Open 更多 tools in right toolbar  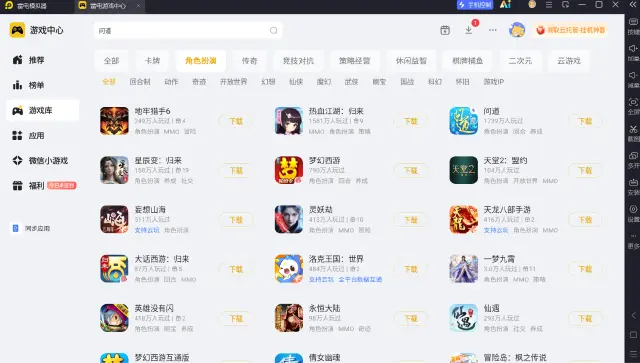pos(633,241)
